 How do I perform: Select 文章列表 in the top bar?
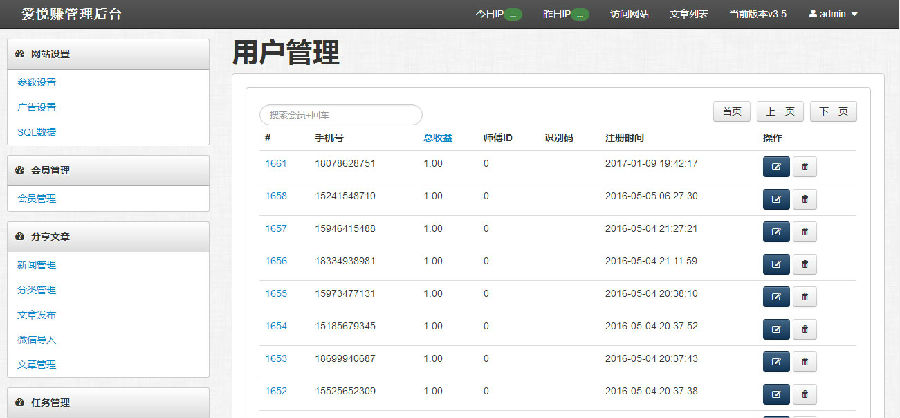click(x=689, y=14)
